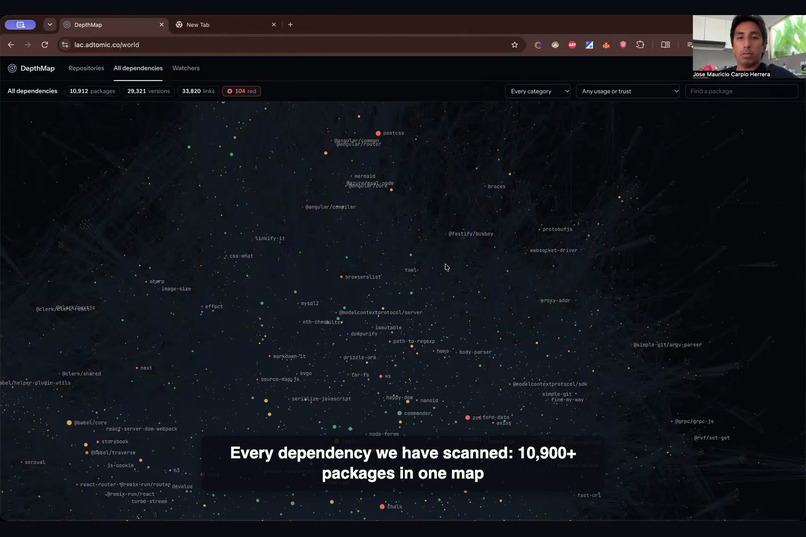Image resolution: width=806 pixels, height=537 pixels.
Task: Select the react-server-dom-webpack label
Action: point(141,429)
